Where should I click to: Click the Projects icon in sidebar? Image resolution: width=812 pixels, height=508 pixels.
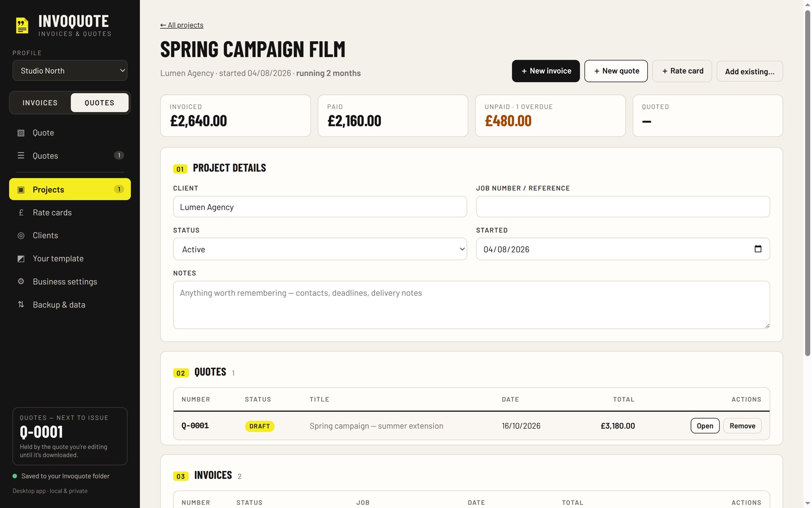tap(21, 190)
